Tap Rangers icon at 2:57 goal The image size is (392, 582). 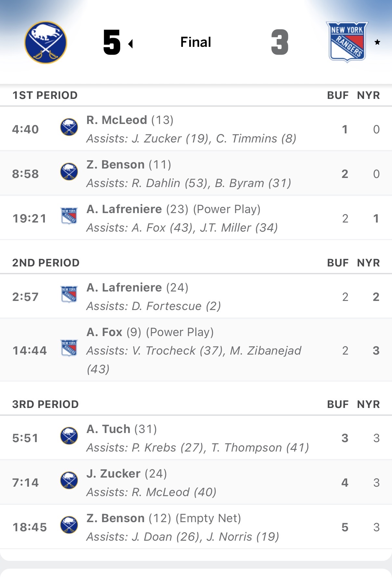click(x=69, y=294)
